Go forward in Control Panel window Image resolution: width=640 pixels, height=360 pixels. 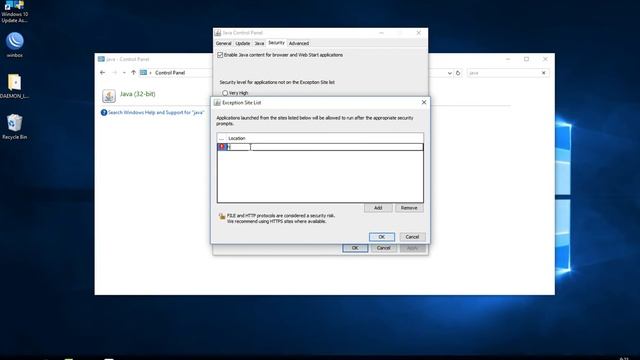[114, 73]
